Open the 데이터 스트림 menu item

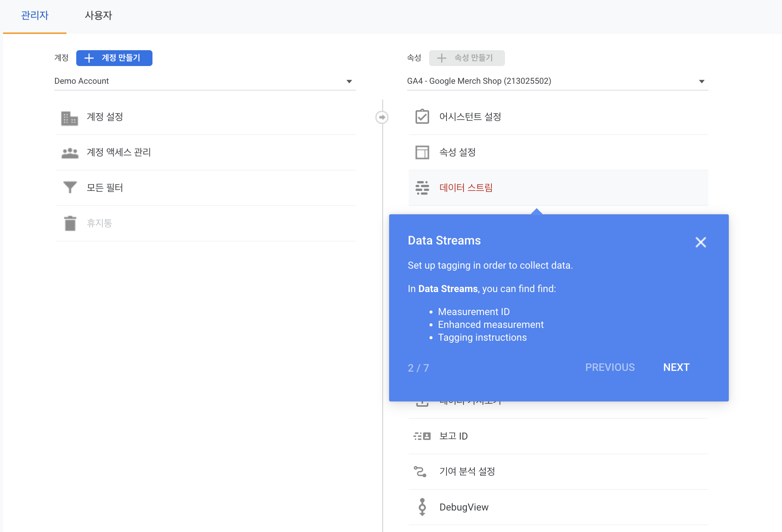[x=466, y=188]
